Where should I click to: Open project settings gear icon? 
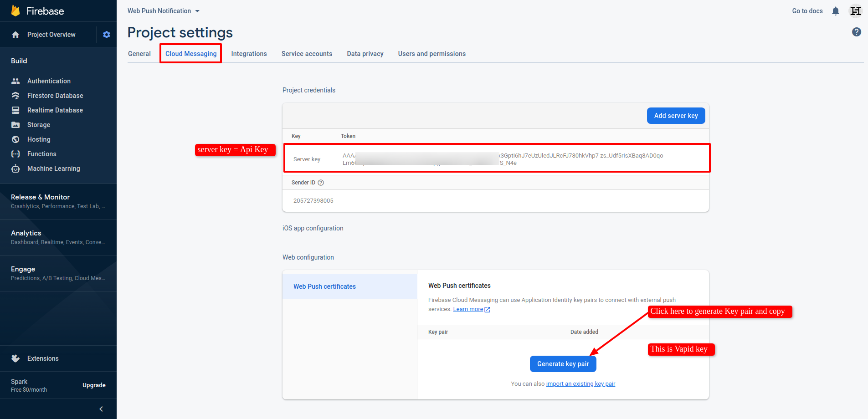tap(107, 35)
